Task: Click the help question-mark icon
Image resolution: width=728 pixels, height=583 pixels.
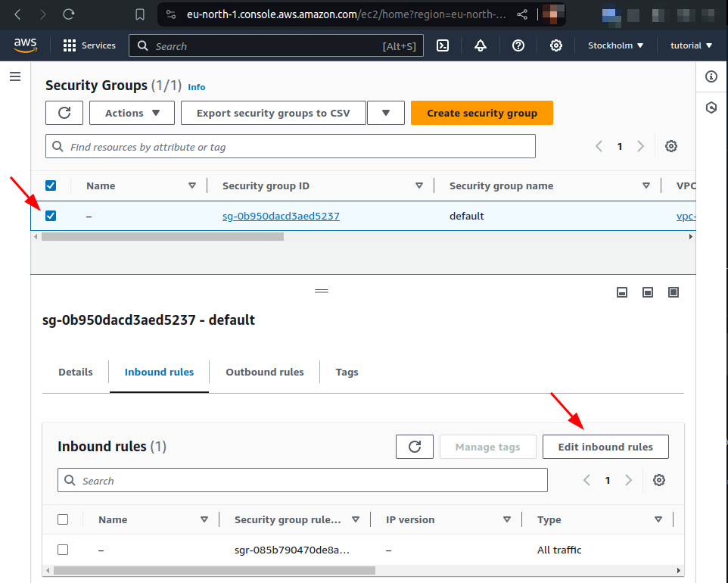Action: pos(518,45)
